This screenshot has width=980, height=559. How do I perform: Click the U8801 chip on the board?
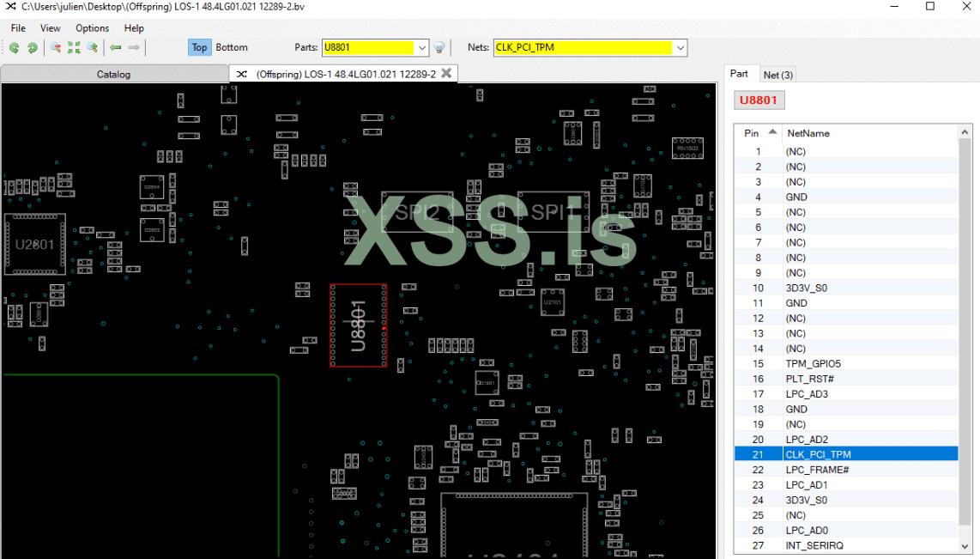358,325
